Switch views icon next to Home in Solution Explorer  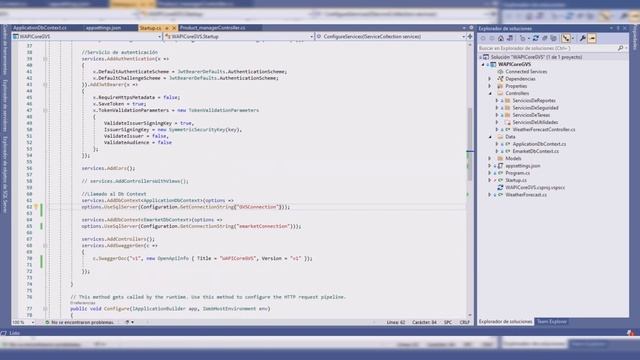click(x=510, y=38)
